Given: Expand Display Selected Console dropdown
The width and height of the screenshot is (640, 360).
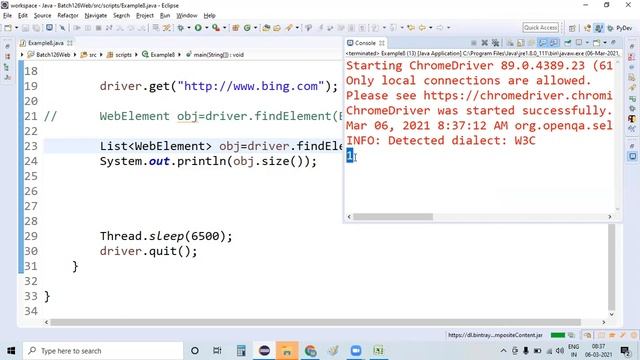Looking at the screenshot, I should [x=587, y=43].
